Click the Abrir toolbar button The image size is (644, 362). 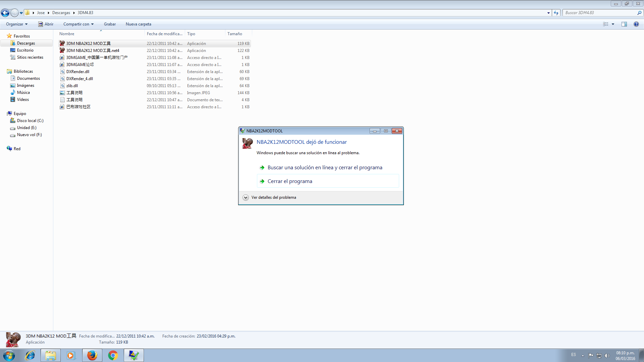coord(46,24)
